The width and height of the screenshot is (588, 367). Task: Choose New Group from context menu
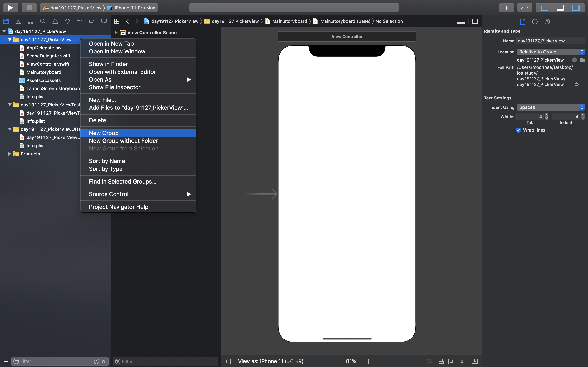104,133
